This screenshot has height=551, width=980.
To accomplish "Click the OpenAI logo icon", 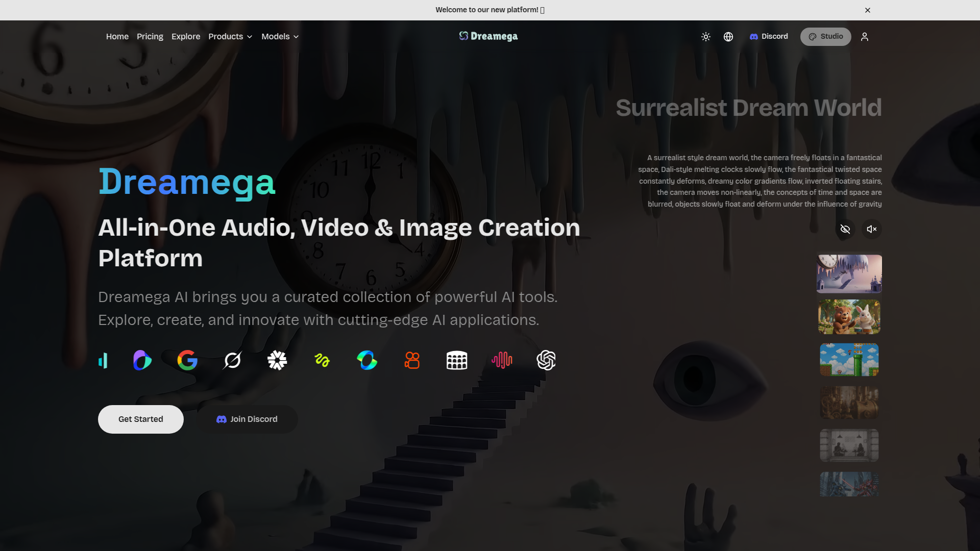I will pyautogui.click(x=546, y=360).
